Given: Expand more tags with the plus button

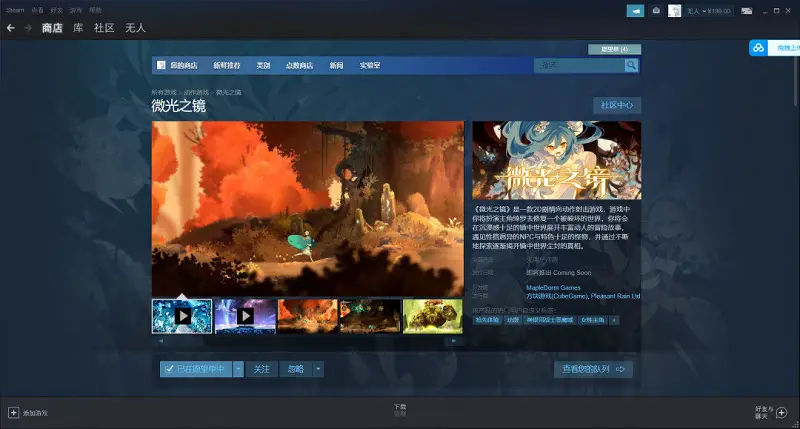Looking at the screenshot, I should (614, 320).
